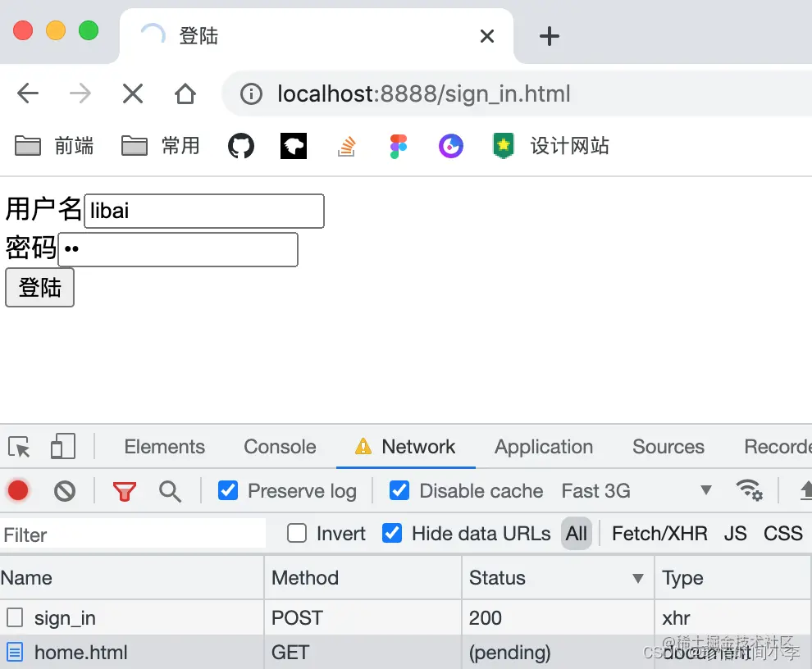Click the 登陆 login button
Viewport: 812px width, 669px height.
pyautogui.click(x=39, y=287)
